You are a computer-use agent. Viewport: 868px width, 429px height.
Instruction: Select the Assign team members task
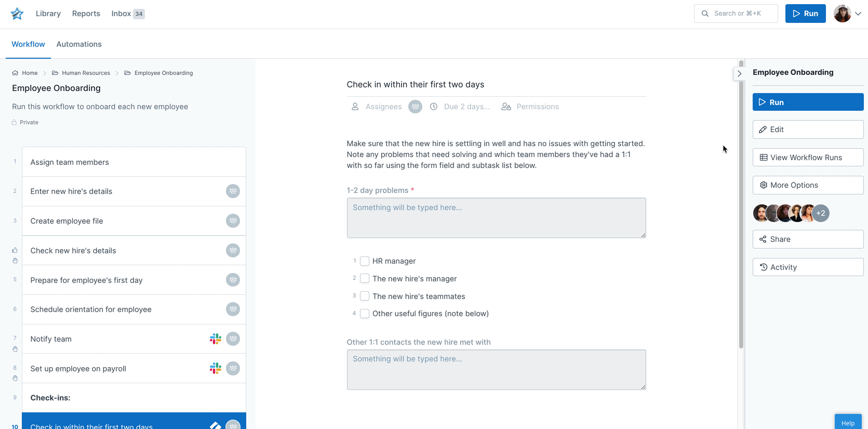pyautogui.click(x=133, y=162)
